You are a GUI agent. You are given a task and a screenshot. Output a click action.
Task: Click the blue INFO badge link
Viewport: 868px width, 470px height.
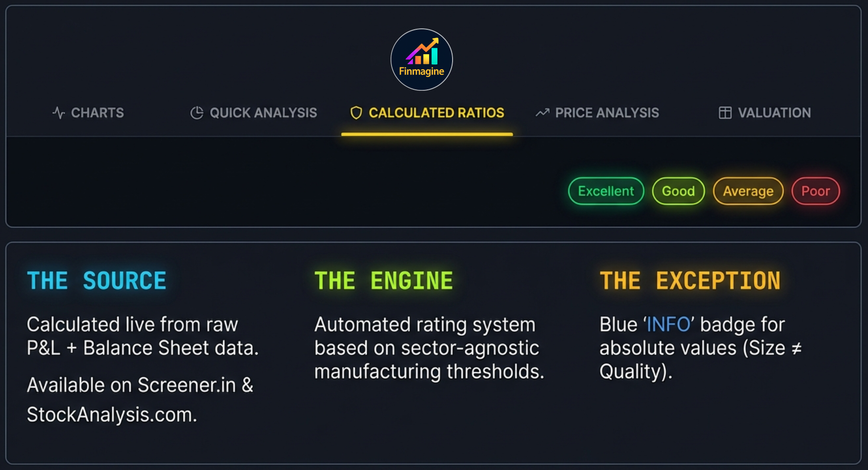pos(668,324)
